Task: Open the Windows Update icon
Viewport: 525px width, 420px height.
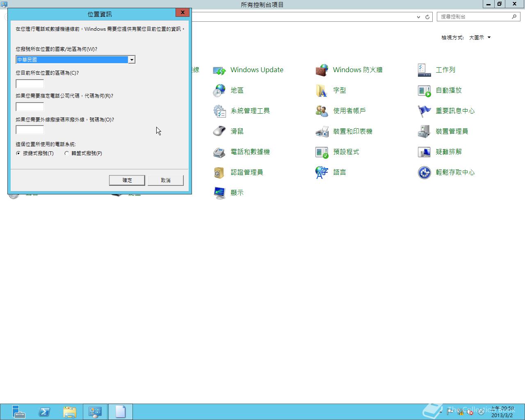Action: tap(219, 70)
